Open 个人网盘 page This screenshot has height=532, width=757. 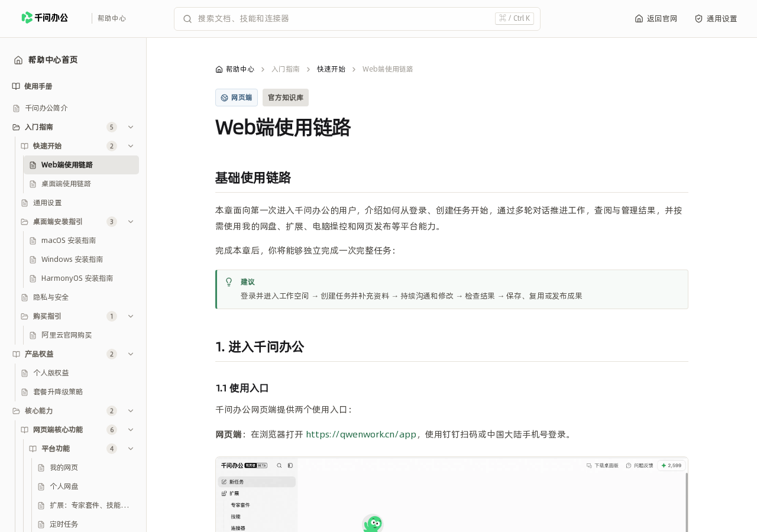tap(85, 486)
